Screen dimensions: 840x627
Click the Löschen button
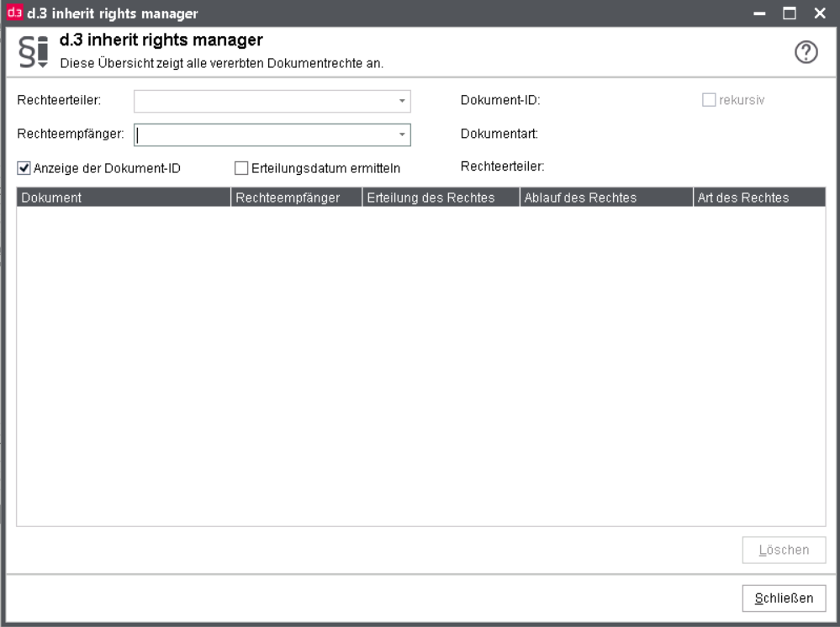[784, 550]
